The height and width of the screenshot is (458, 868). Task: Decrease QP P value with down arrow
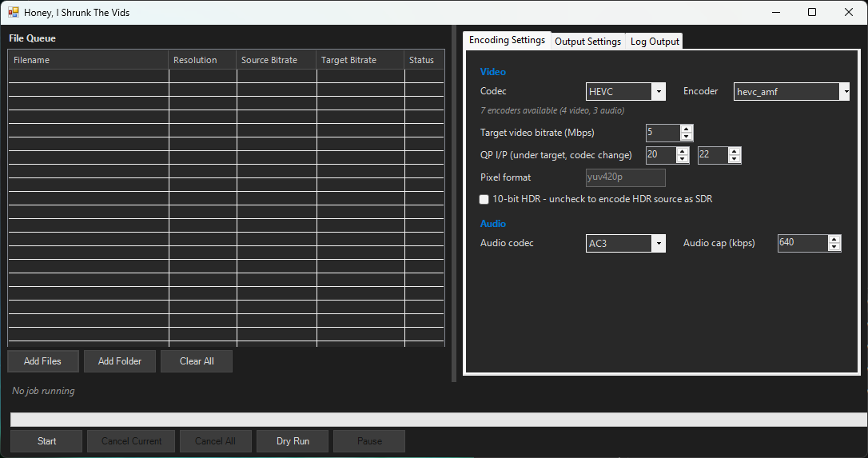[735, 159]
